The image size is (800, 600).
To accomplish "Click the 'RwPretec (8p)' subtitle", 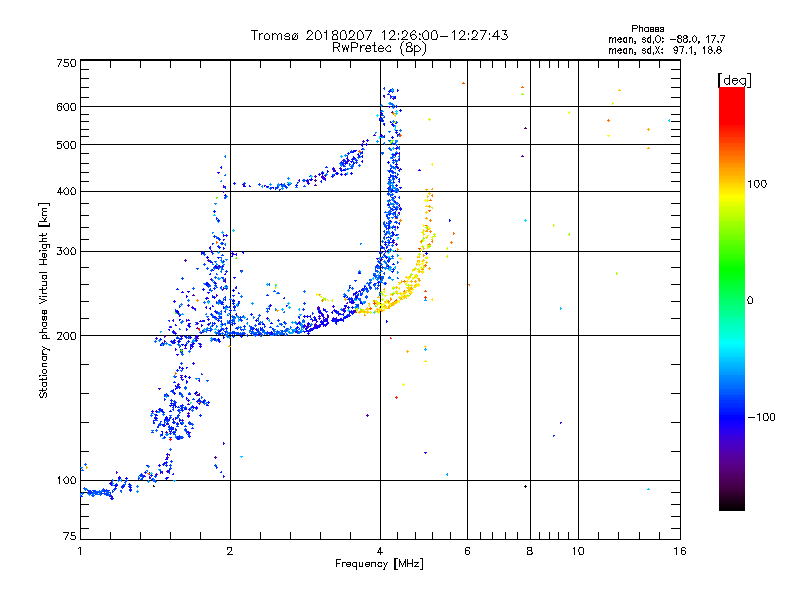I will [x=379, y=48].
